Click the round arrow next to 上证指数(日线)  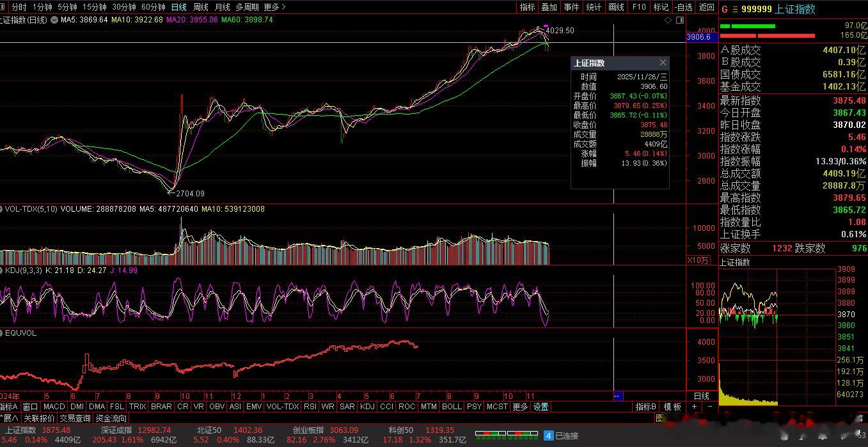tap(54, 20)
